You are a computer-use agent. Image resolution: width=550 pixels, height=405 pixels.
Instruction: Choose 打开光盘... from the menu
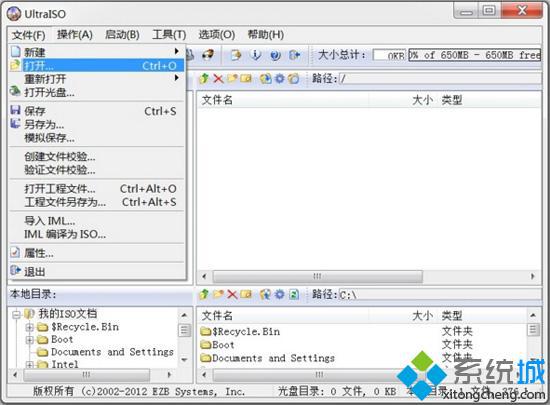(x=96, y=92)
